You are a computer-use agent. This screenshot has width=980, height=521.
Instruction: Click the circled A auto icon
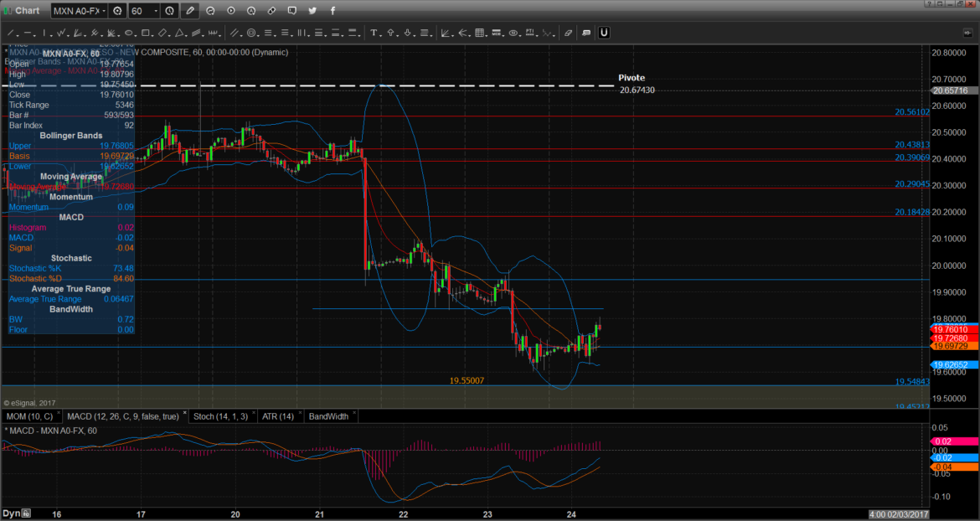tap(251, 11)
